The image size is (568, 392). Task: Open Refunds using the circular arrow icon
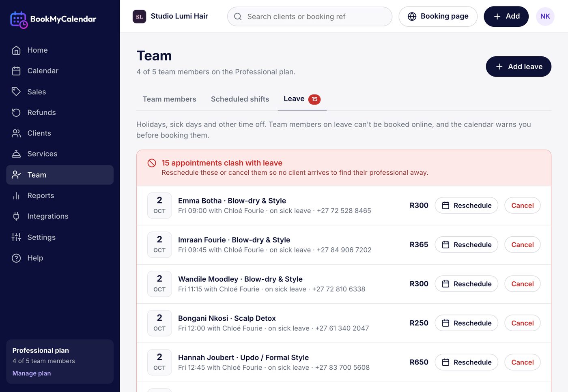(x=16, y=113)
